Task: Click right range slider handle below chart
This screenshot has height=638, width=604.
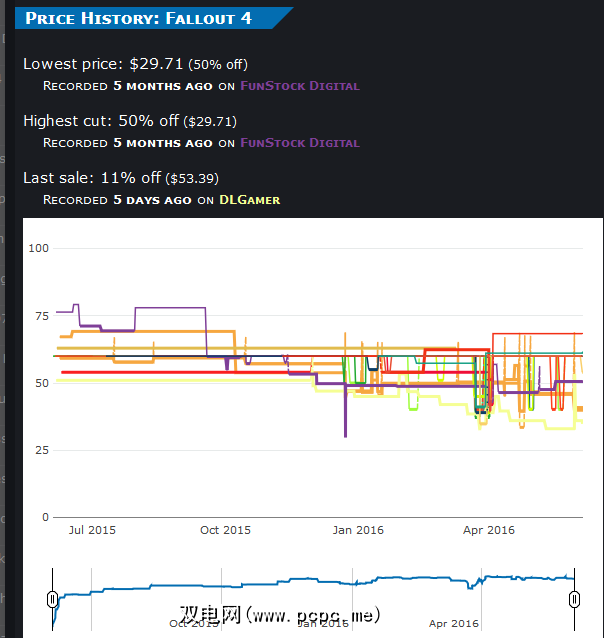Action: 574,599
